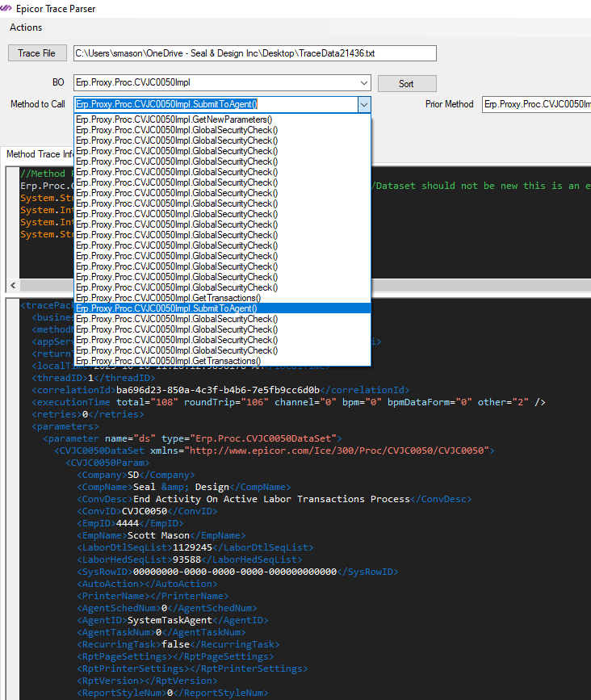
Task: Select first GlobalSecurityCheck() below GetNewParameters()
Action: coord(176,130)
